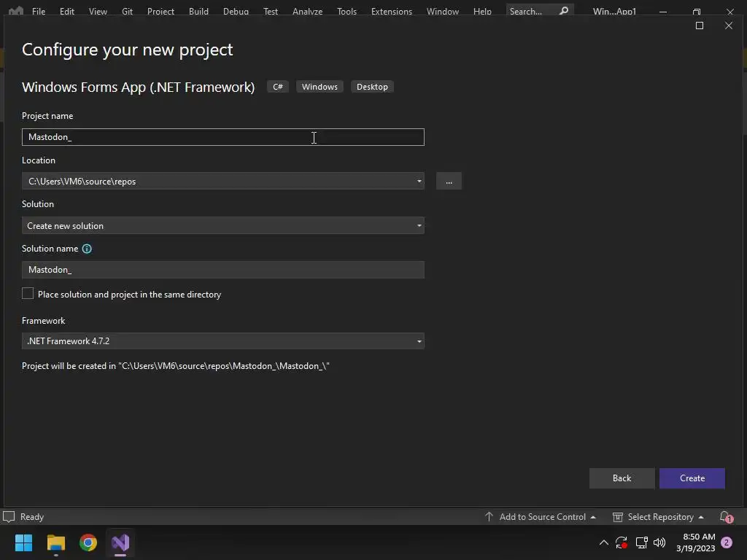Open the Windows Start menu
747x560 pixels.
23,542
